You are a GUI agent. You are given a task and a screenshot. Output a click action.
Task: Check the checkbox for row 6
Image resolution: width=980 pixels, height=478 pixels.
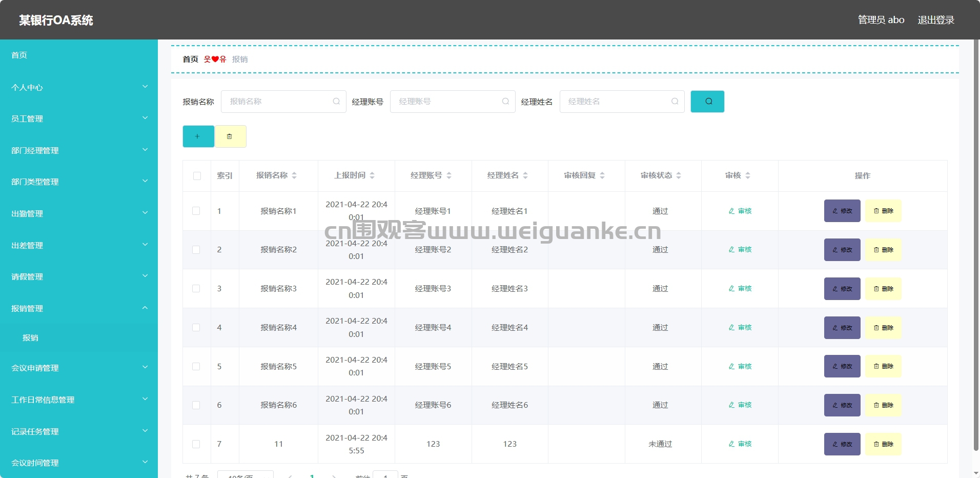tap(196, 405)
